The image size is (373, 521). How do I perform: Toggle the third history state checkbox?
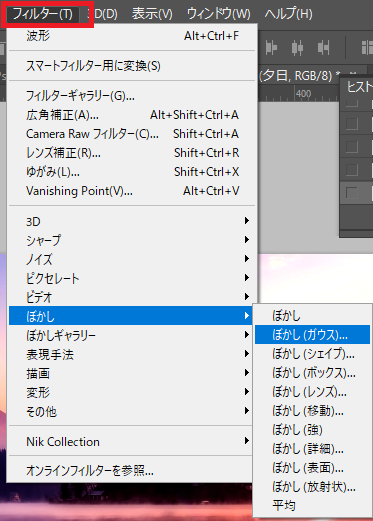[x=352, y=147]
